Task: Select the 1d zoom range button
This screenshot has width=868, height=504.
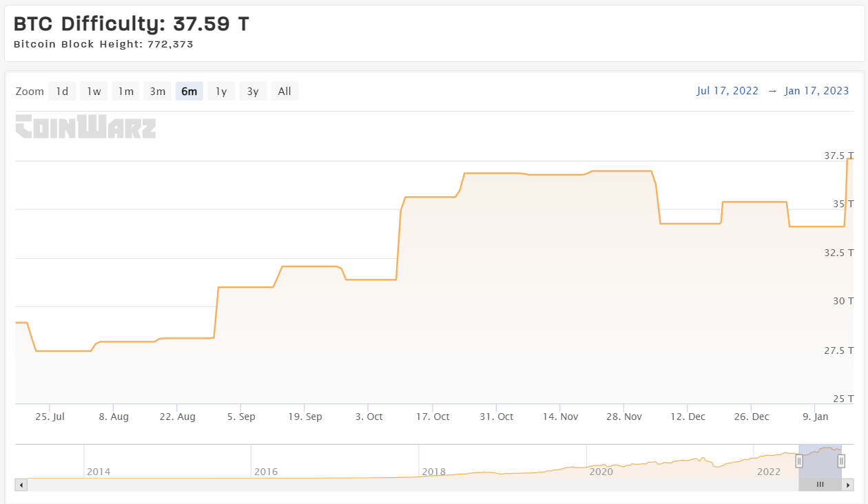Action: pos(62,91)
